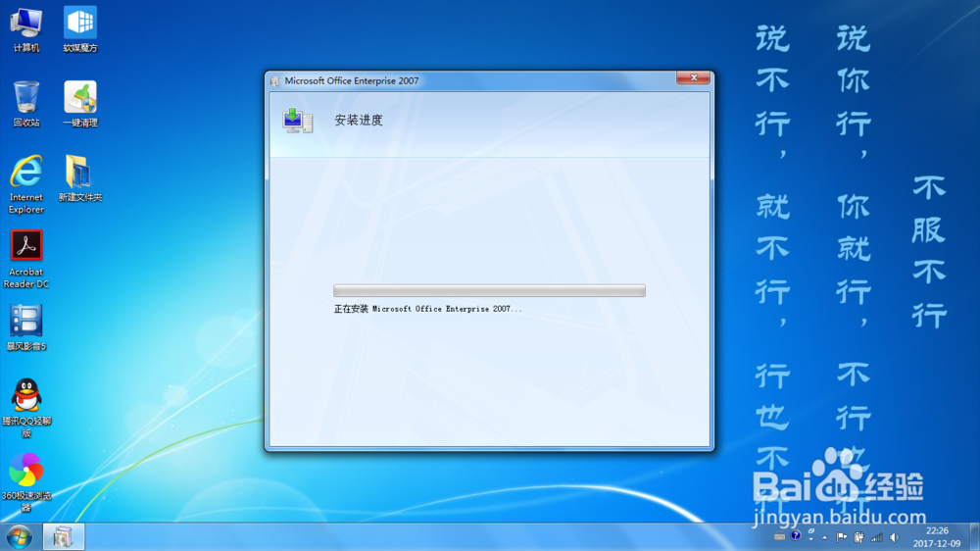Click the install progress computer icon

(x=297, y=120)
